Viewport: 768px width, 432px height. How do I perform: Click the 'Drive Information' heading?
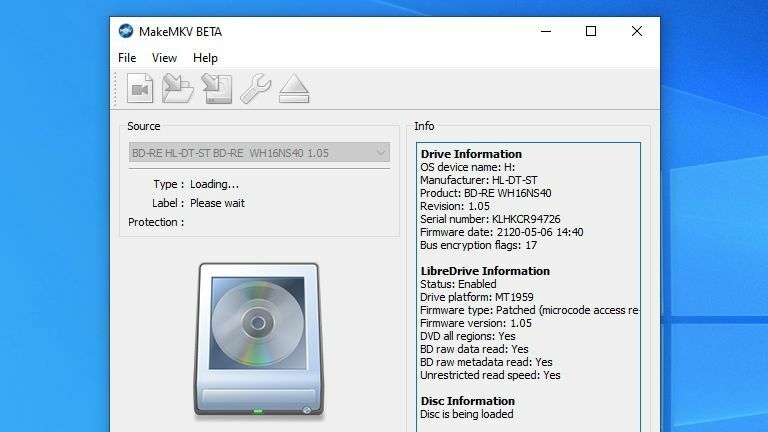click(471, 154)
